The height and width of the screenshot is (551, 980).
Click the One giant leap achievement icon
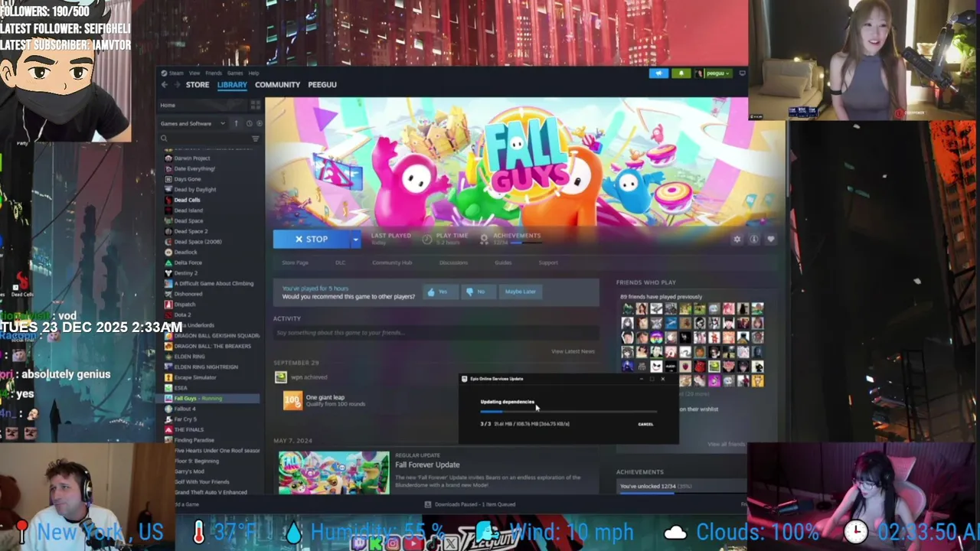pos(292,400)
